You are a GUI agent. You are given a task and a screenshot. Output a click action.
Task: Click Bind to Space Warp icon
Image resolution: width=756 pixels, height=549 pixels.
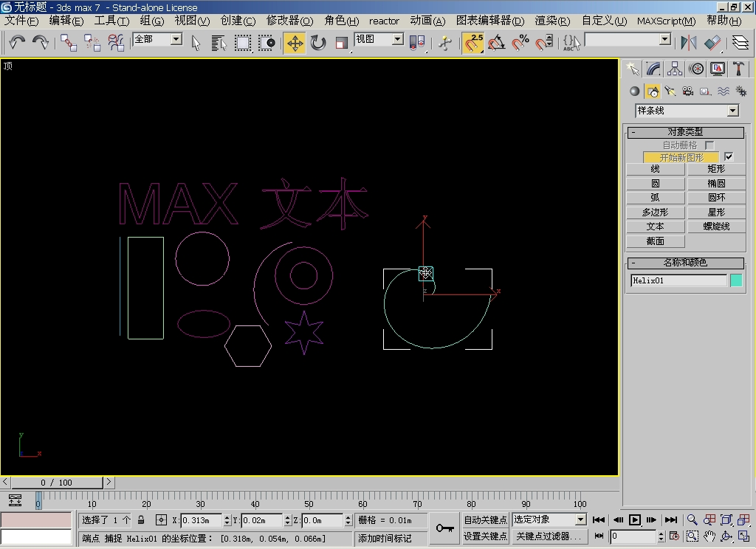116,42
